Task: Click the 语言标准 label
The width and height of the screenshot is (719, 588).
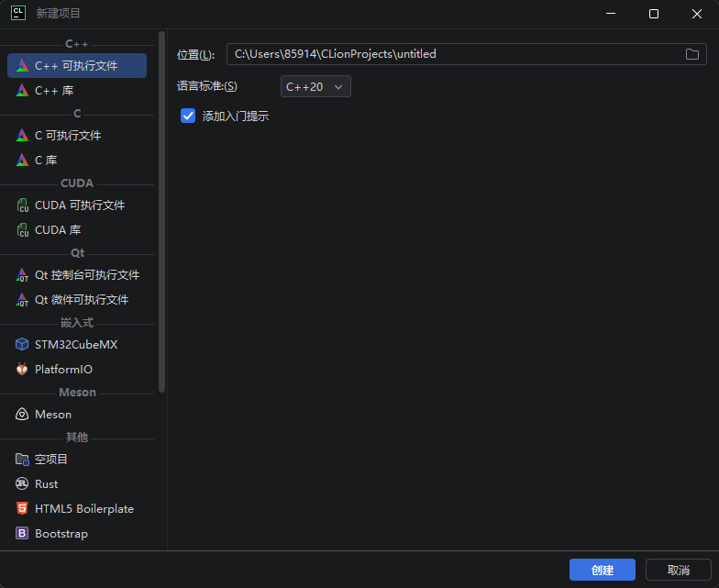Action: click(x=207, y=86)
